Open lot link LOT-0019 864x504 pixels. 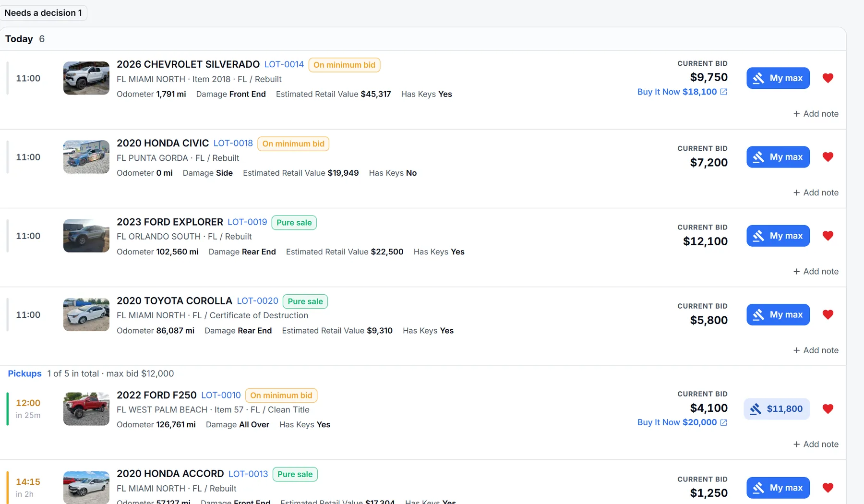click(x=247, y=222)
